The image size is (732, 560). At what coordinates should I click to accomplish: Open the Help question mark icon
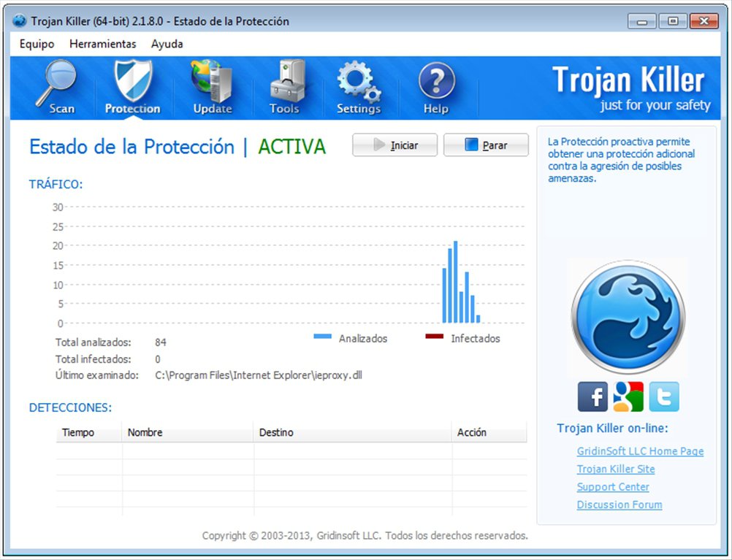coord(436,82)
